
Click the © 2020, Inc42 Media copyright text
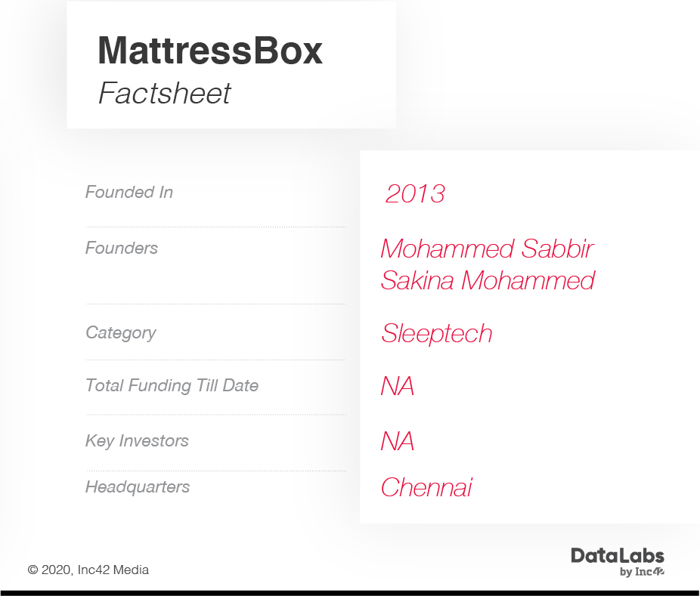tap(88, 570)
